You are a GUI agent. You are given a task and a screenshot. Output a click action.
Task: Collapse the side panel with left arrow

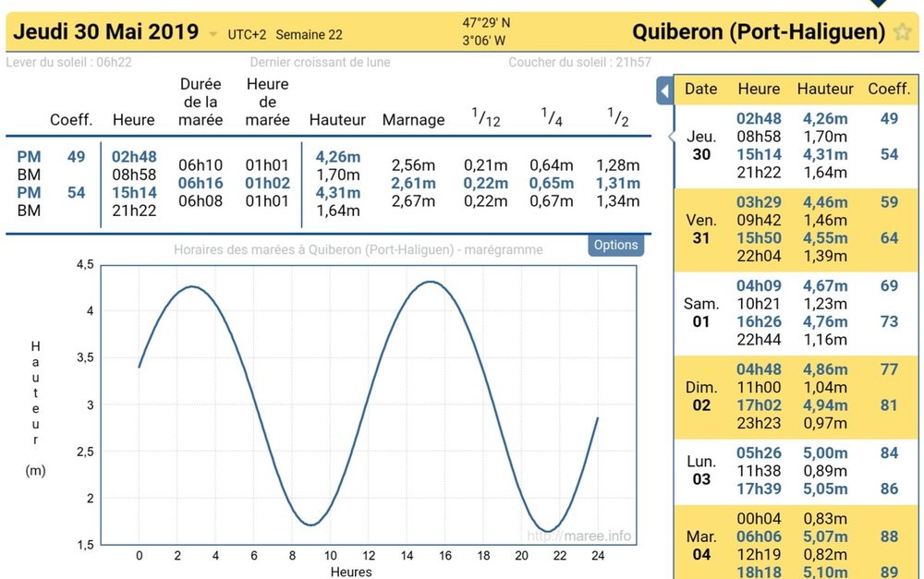664,90
